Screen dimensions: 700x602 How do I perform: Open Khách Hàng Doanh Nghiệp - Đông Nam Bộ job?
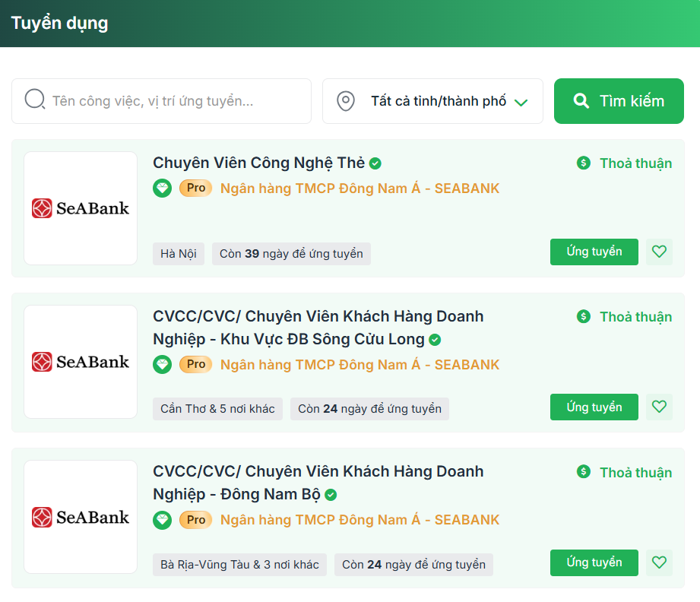tap(318, 483)
